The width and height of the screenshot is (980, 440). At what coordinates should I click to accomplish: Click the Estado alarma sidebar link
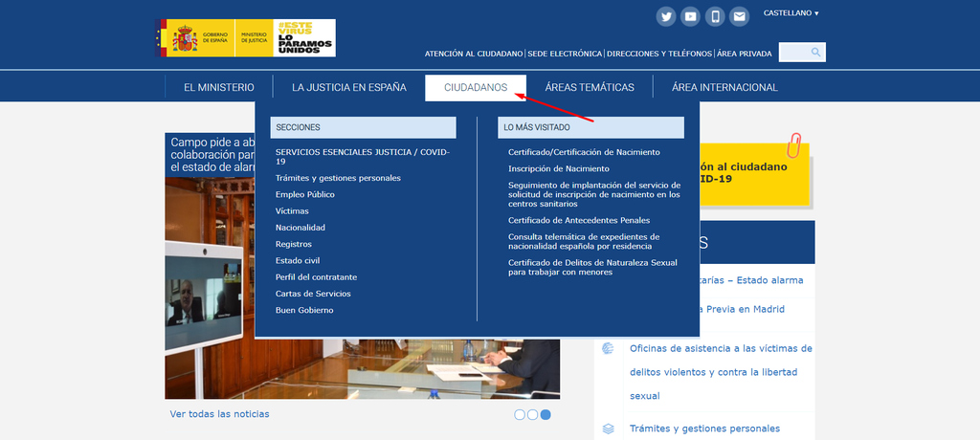[x=751, y=280]
